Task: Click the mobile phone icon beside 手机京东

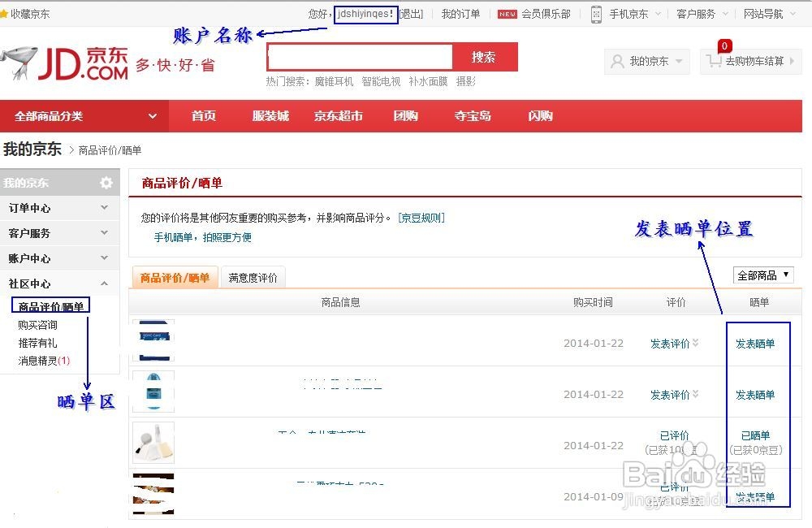Action: [x=596, y=13]
